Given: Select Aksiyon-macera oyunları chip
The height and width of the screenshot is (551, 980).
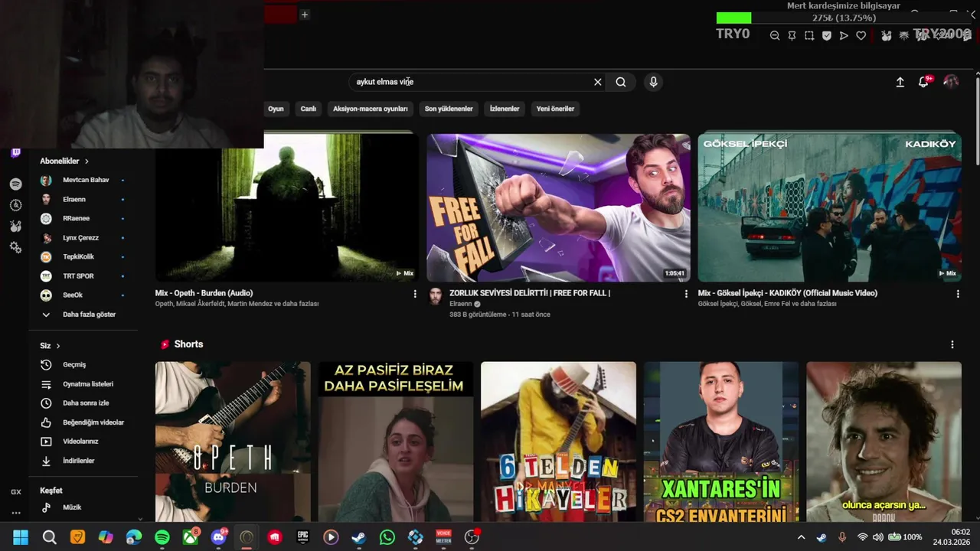Looking at the screenshot, I should coord(371,109).
